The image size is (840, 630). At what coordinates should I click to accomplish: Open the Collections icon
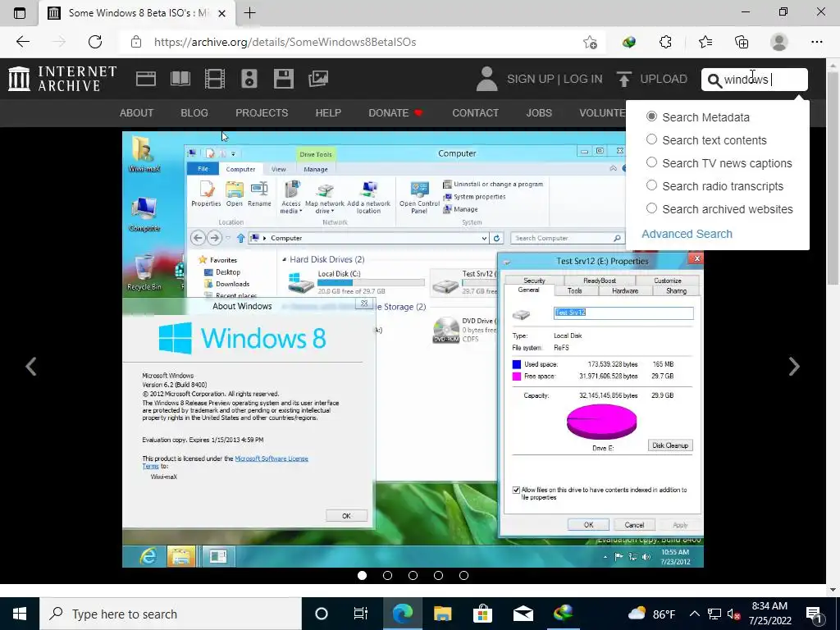742,42
